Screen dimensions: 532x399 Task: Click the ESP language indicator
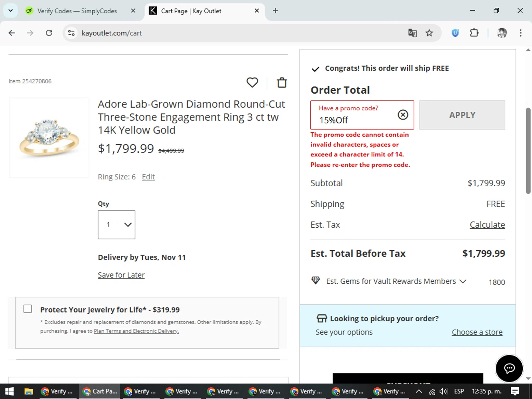pyautogui.click(x=459, y=391)
